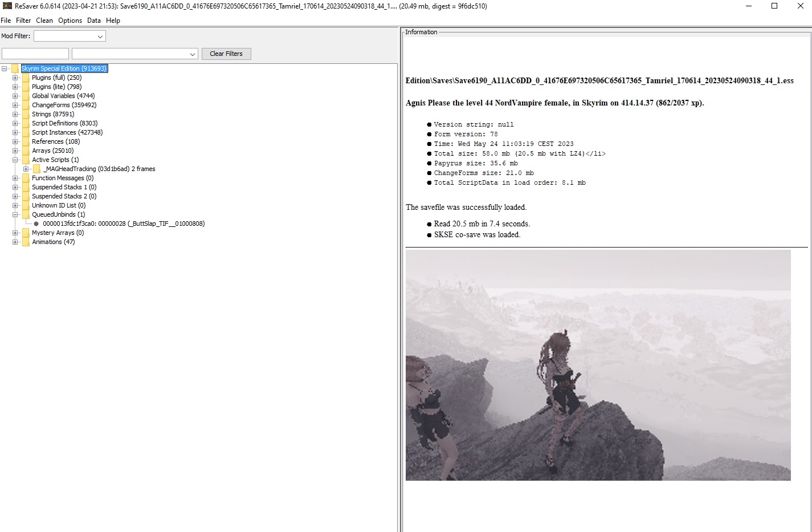This screenshot has width=812, height=532.
Task: Select the Global Variables (4744) label
Action: pyautogui.click(x=63, y=96)
